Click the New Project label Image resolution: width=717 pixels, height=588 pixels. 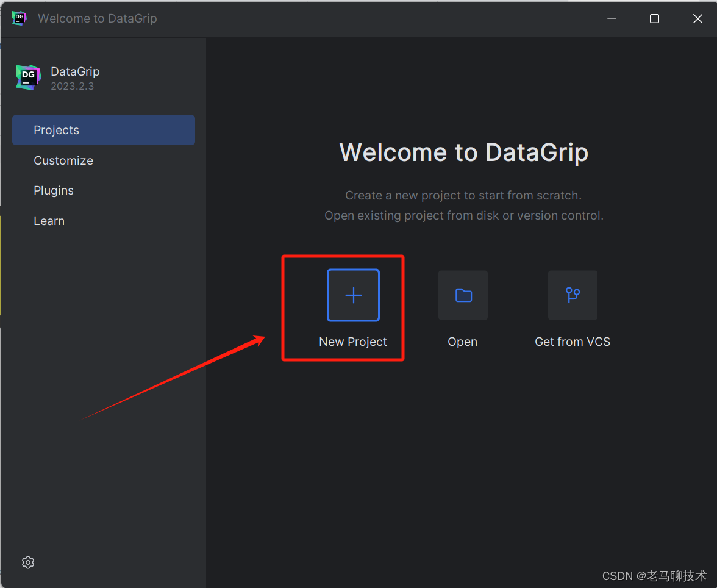[353, 342]
